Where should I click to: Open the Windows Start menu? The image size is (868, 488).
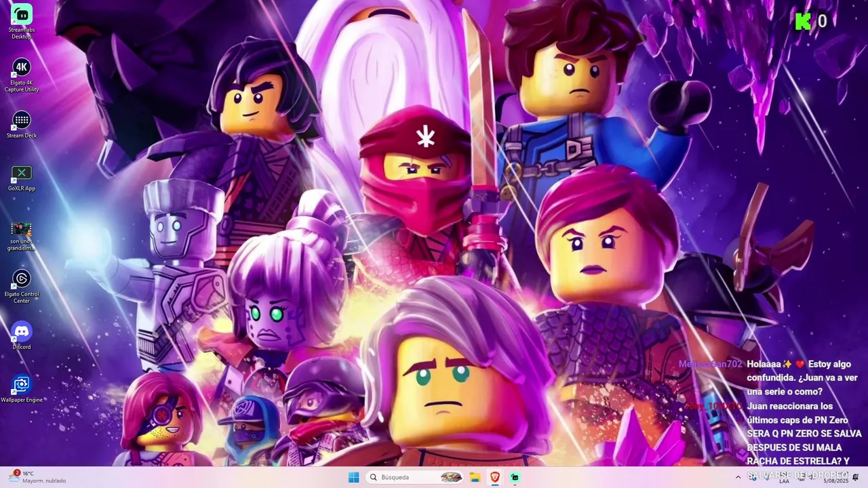click(353, 477)
